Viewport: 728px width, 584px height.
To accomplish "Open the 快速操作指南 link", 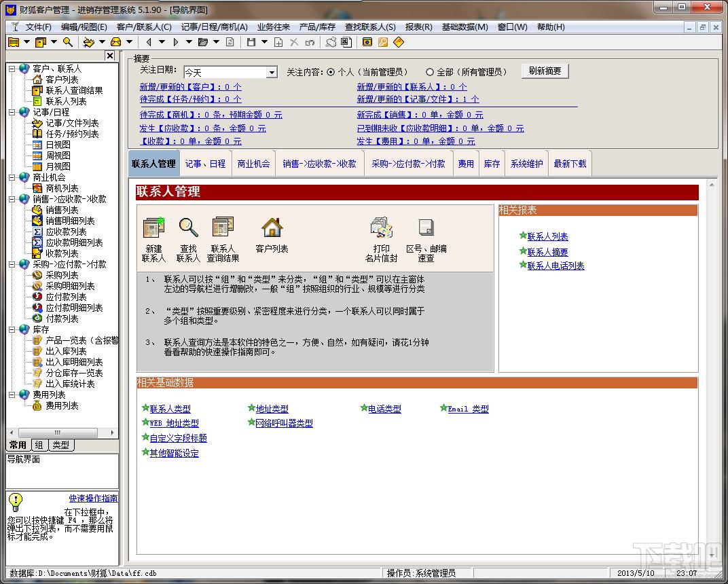I will coord(93,498).
